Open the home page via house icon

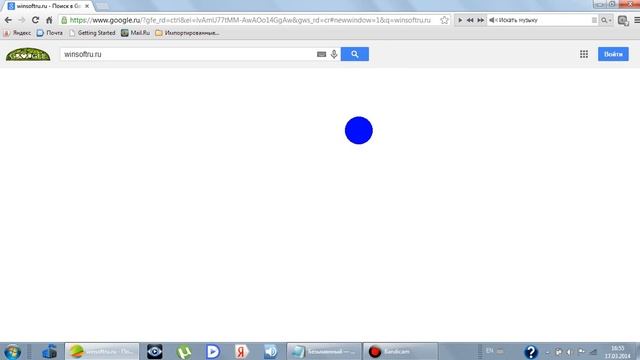pos(49,20)
